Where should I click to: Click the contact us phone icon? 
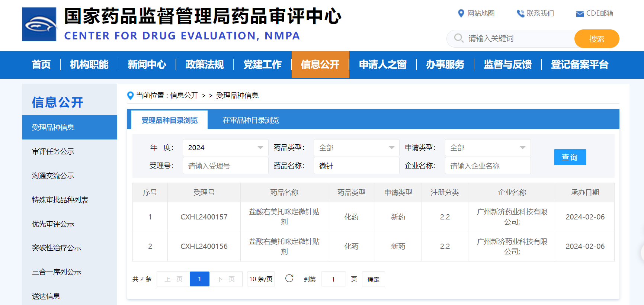520,13
